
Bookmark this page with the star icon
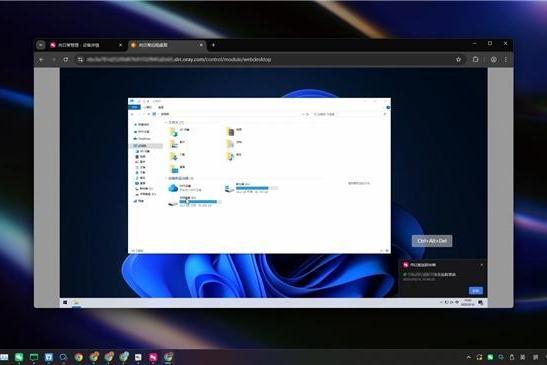[x=458, y=60]
